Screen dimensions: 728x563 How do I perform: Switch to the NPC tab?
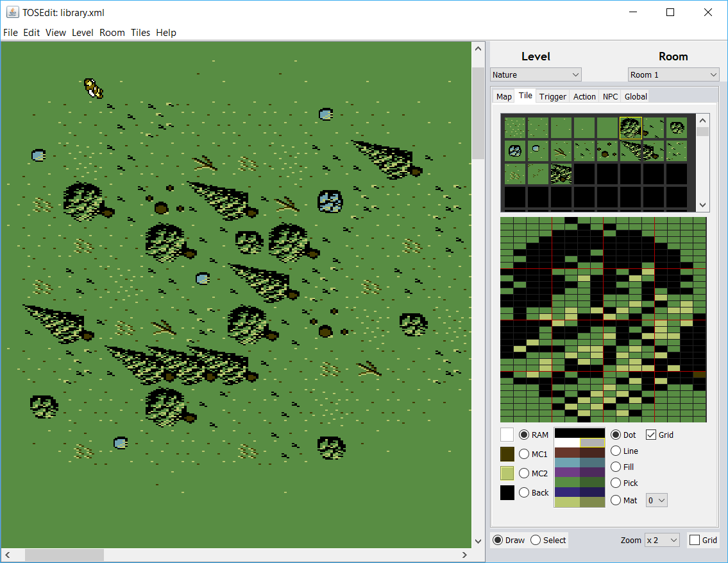[610, 96]
